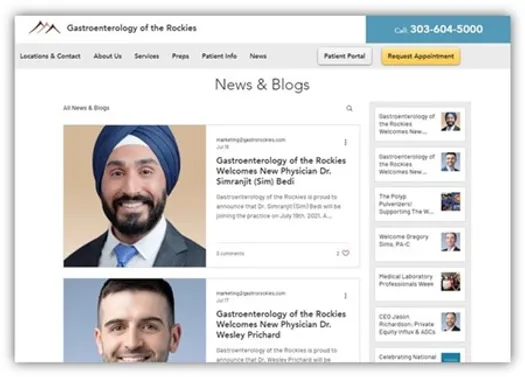Open Dr. Simranjit (Sim) Bedi article title
This screenshot has height=377, width=525.
point(281,171)
